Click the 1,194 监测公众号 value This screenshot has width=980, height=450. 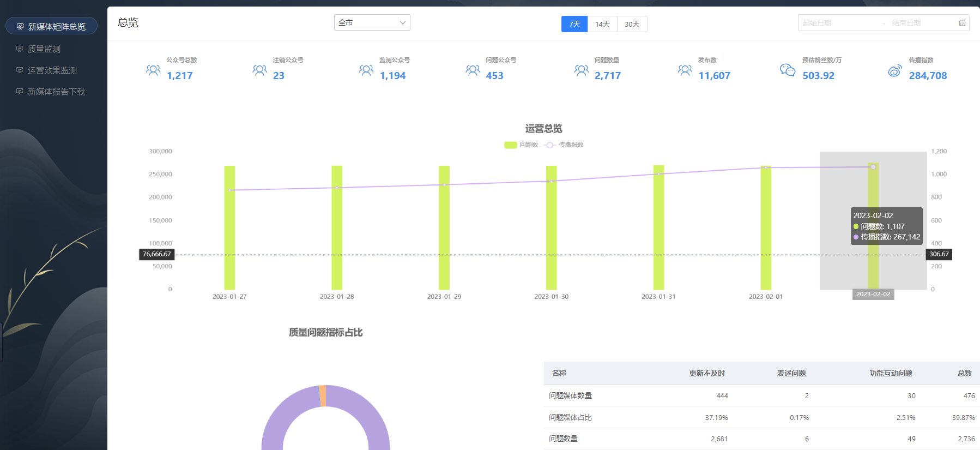coord(392,76)
